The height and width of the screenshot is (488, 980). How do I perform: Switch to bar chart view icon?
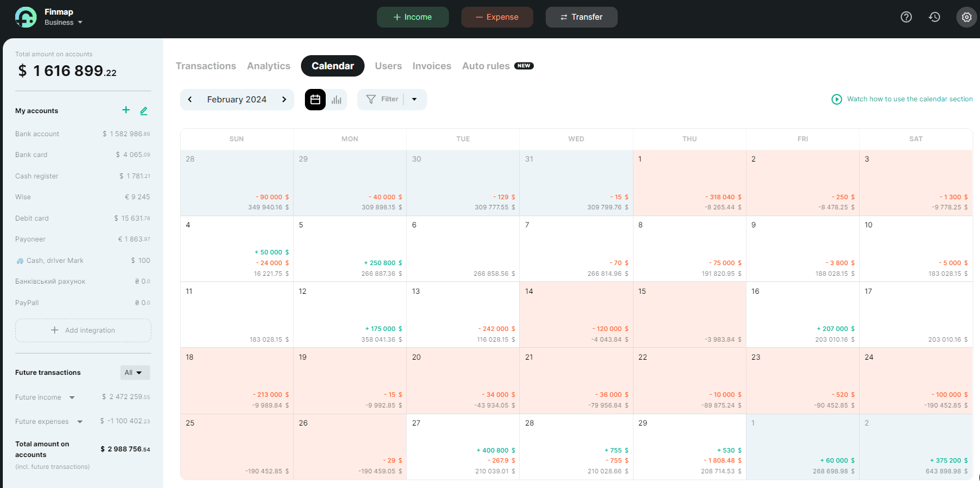(336, 100)
